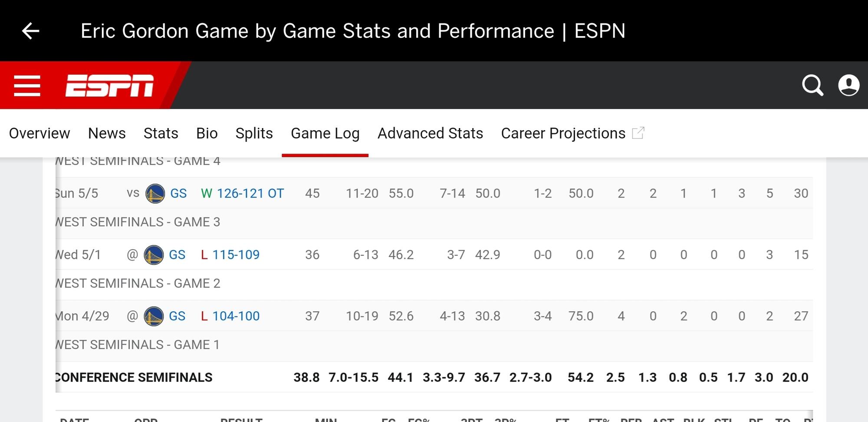
Task: Open the search magnifier icon
Action: 812,85
